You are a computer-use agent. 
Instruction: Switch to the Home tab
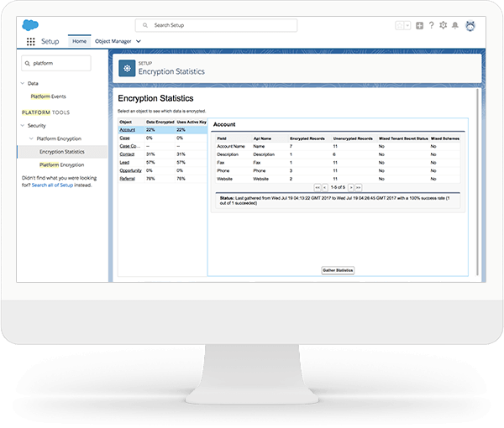click(x=80, y=41)
